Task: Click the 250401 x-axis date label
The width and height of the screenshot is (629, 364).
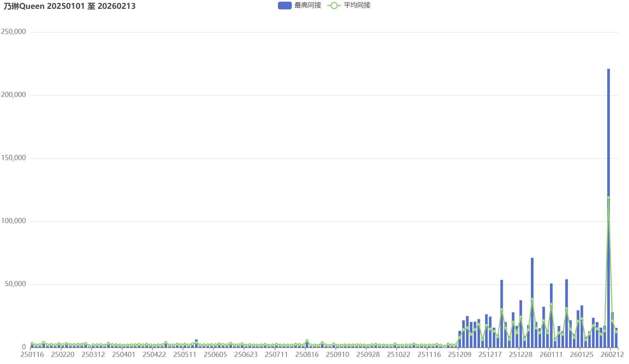Action: [x=124, y=355]
